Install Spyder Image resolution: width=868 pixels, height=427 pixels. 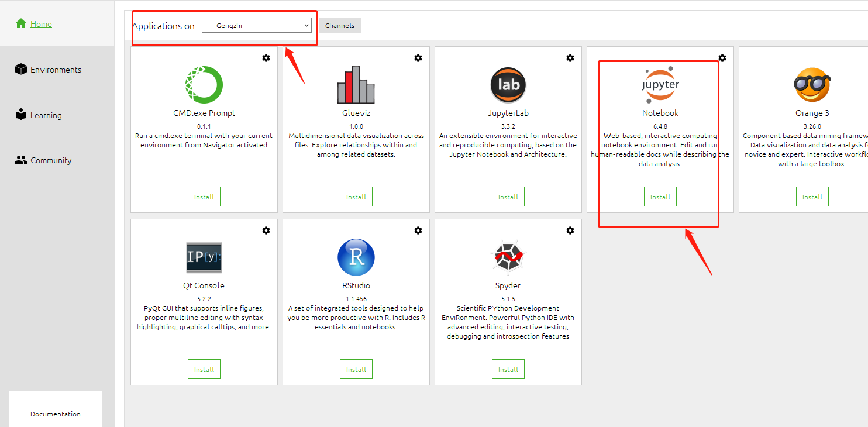click(x=508, y=370)
